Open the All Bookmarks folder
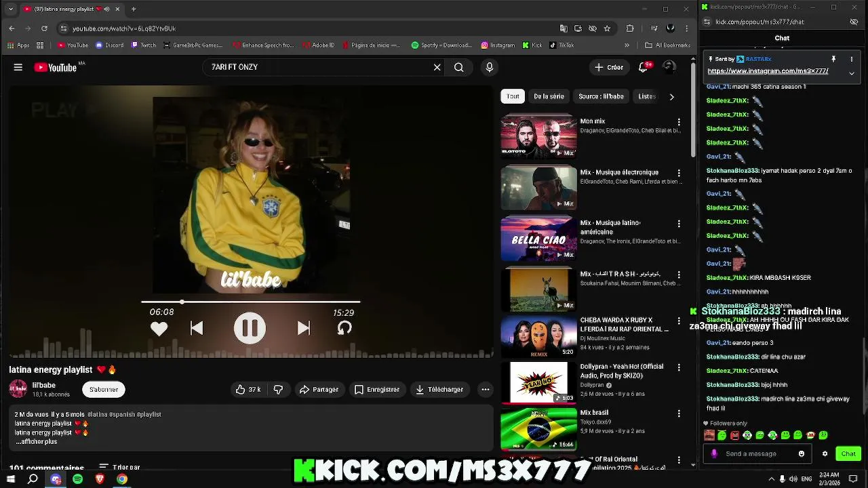 (x=667, y=45)
